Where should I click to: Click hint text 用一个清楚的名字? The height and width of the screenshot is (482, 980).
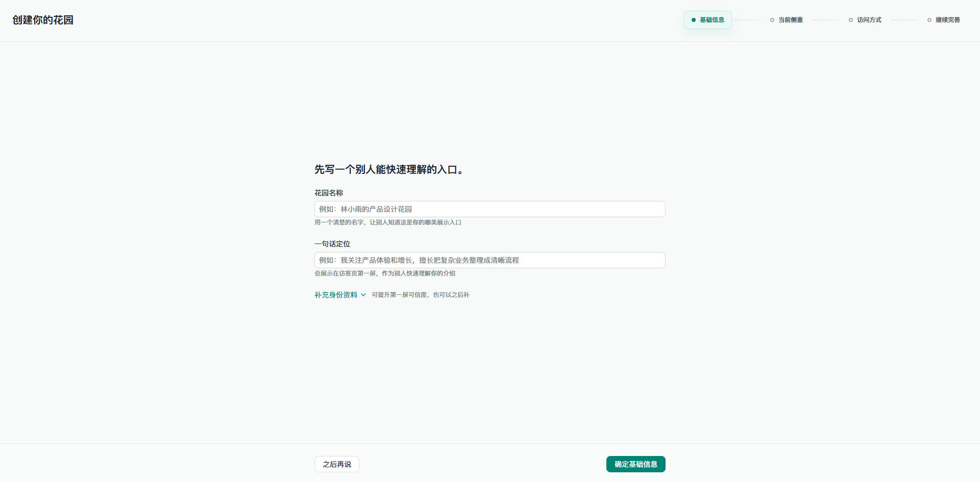388,222
